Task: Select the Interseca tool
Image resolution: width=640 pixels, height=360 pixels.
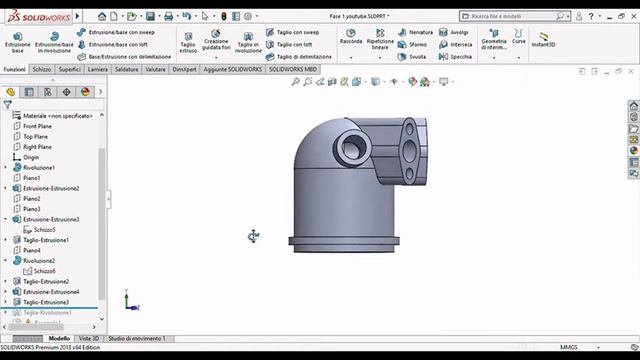Action: [456, 44]
